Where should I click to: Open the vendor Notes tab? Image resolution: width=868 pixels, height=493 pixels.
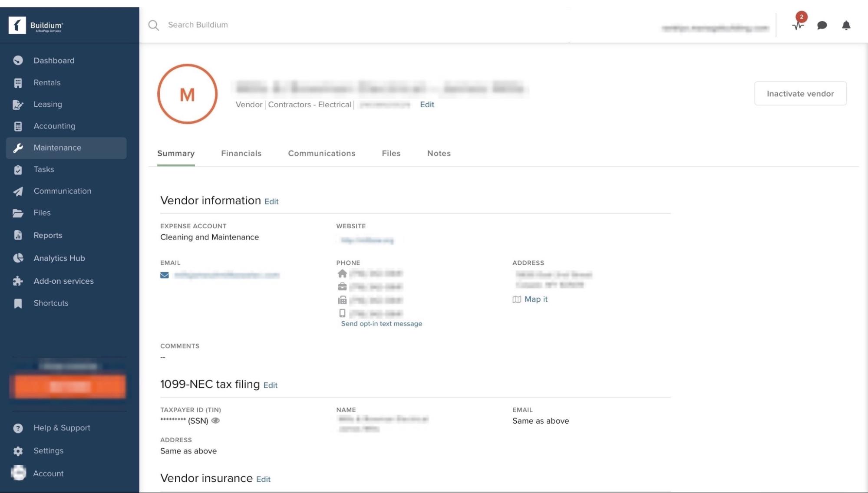pos(439,153)
